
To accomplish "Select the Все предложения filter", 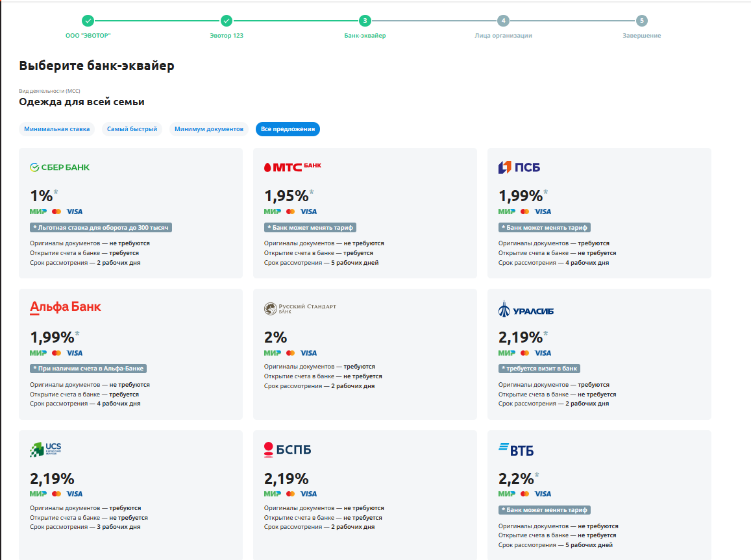I will (x=288, y=129).
